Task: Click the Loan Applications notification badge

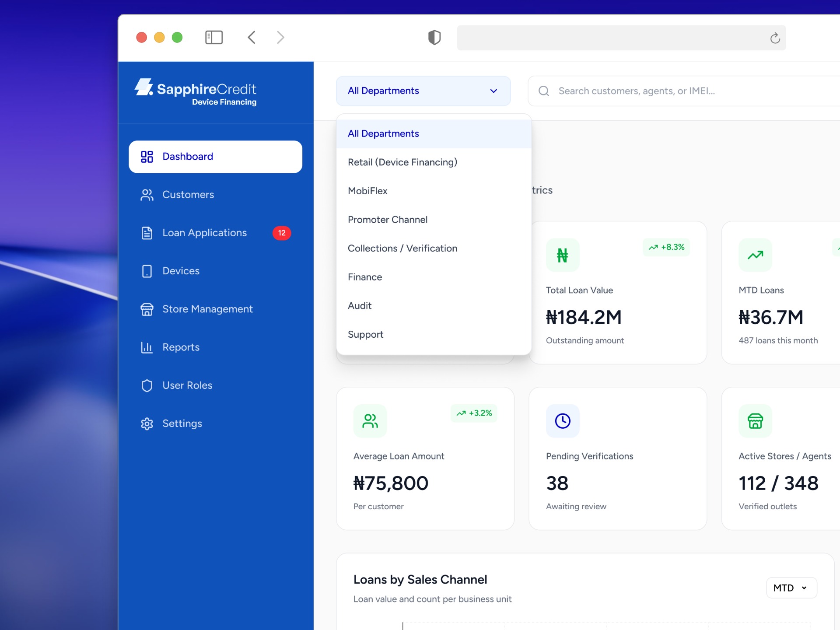Action: click(282, 233)
